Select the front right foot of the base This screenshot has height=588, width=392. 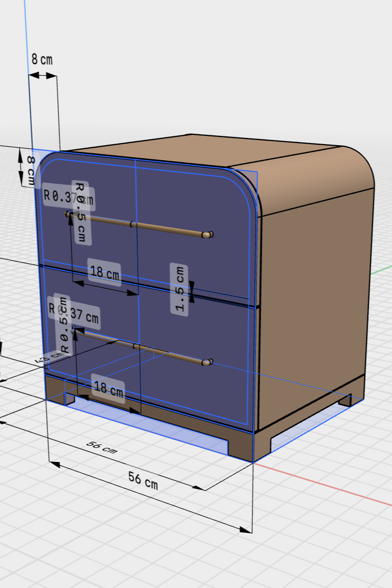249,448
